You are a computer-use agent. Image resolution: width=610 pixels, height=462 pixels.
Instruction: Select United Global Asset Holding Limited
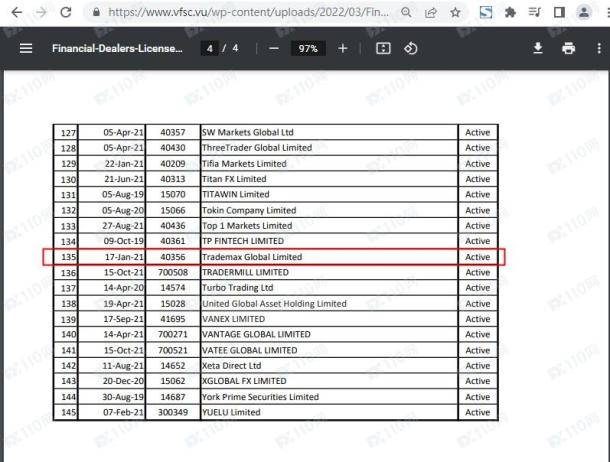click(274, 304)
